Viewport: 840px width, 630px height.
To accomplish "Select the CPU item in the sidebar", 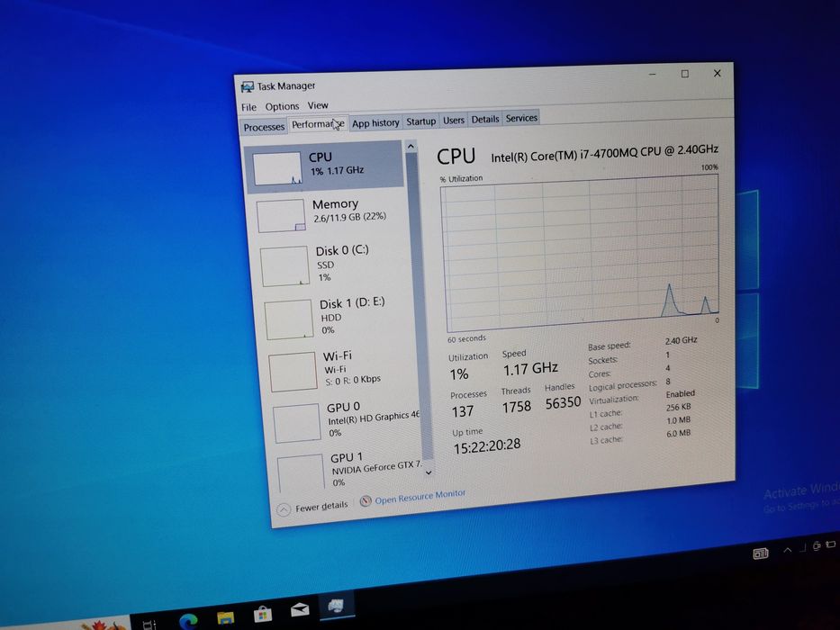I will tap(325, 166).
